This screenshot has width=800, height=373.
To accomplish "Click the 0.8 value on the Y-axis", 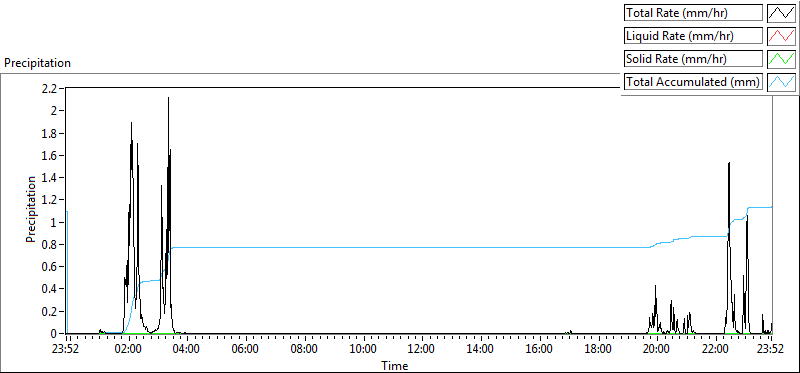I will [x=50, y=245].
